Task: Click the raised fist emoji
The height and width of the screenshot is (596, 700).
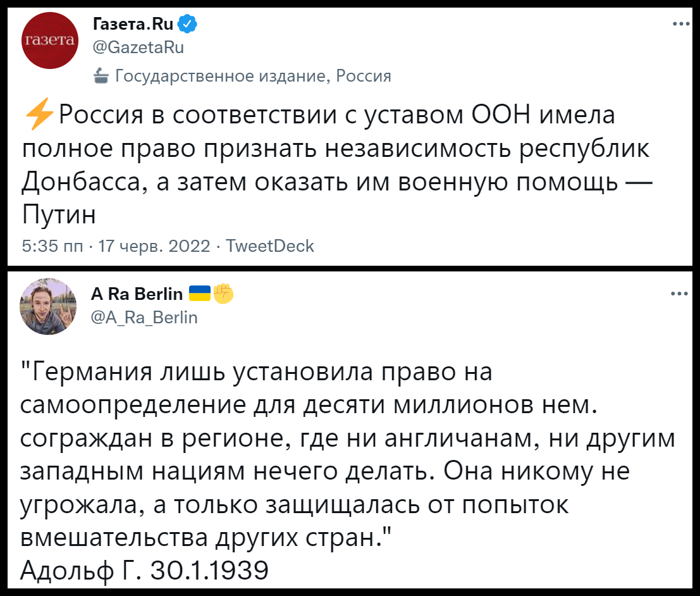Action: click(223, 294)
